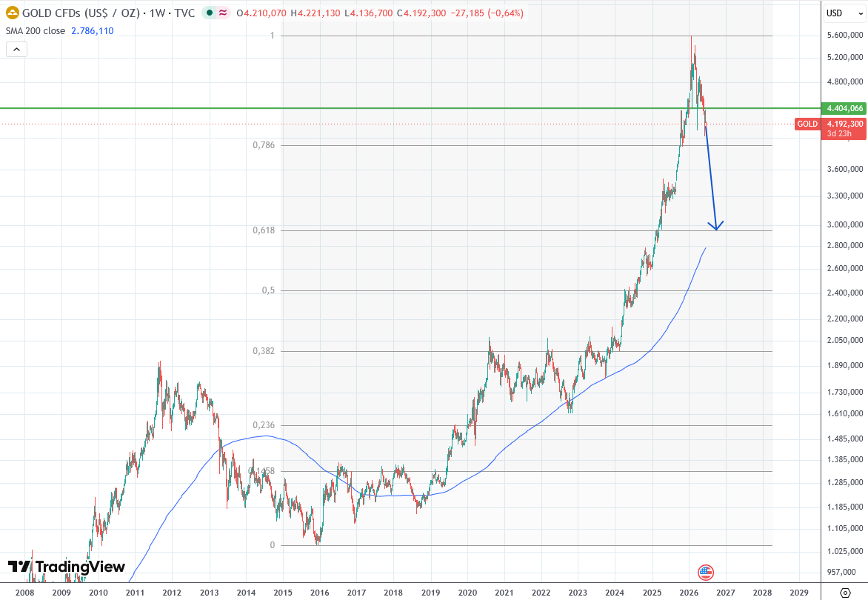Click the 3.000,000 price scale label
The height and width of the screenshot is (600, 868).
click(x=845, y=224)
